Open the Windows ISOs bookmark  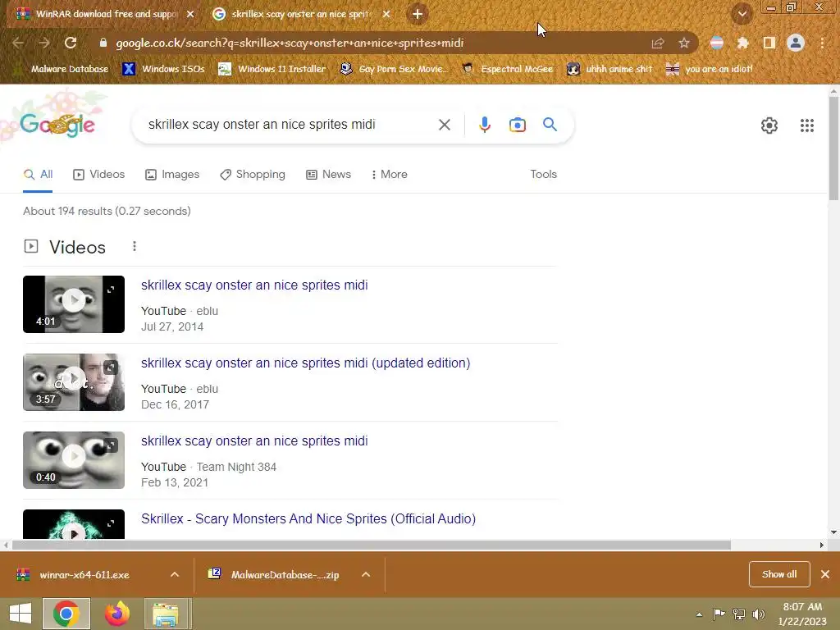coord(164,69)
